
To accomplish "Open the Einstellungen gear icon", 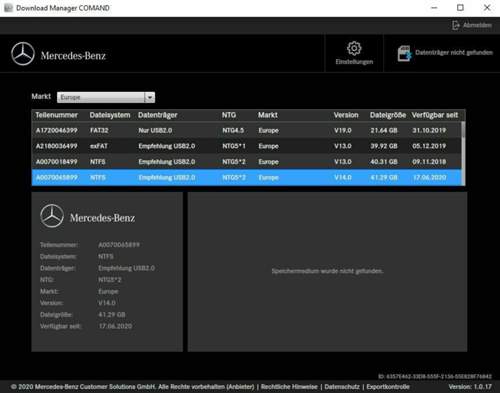I will 354,48.
